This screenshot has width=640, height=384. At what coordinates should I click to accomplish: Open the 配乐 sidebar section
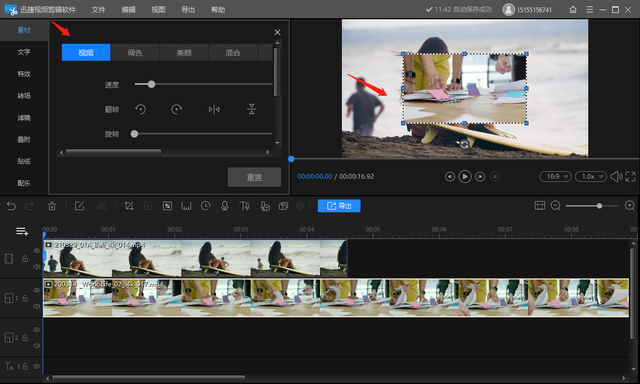(x=24, y=183)
